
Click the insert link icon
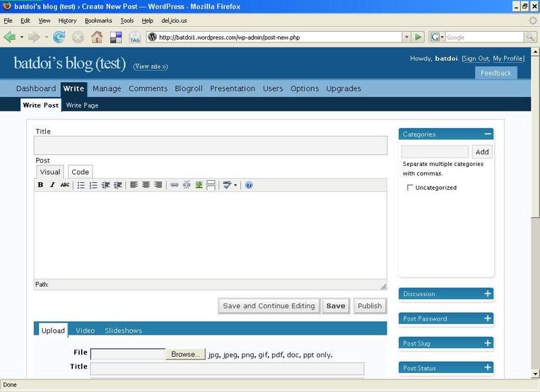[174, 185]
